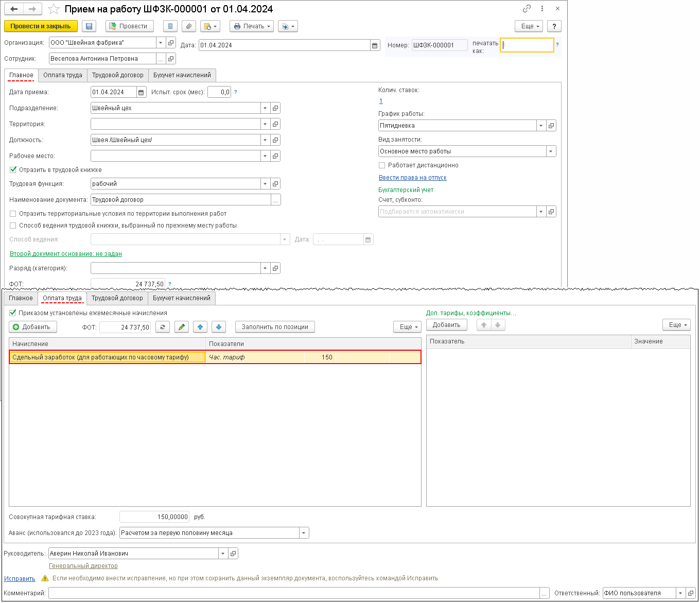
Task: Open the document report list icon
Action: tap(170, 26)
